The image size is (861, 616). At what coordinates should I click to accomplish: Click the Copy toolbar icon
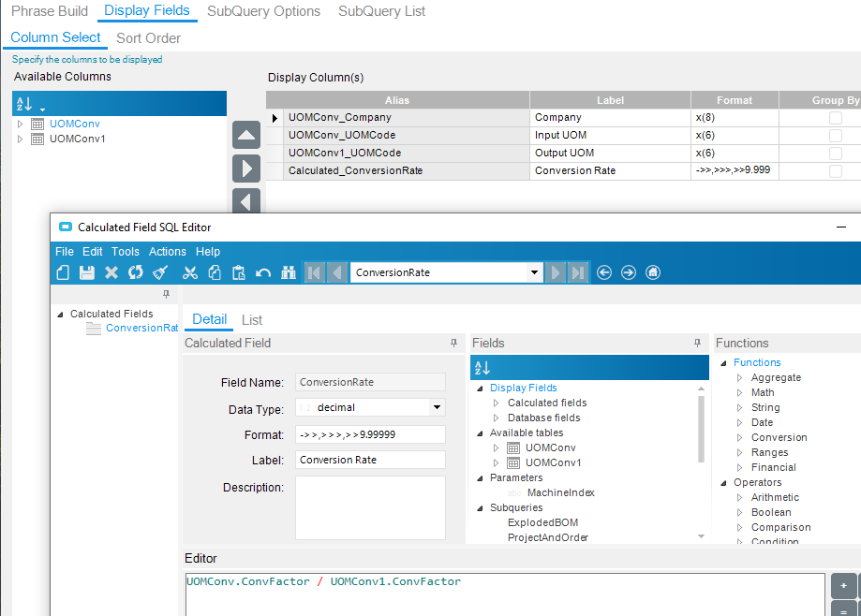pyautogui.click(x=215, y=272)
